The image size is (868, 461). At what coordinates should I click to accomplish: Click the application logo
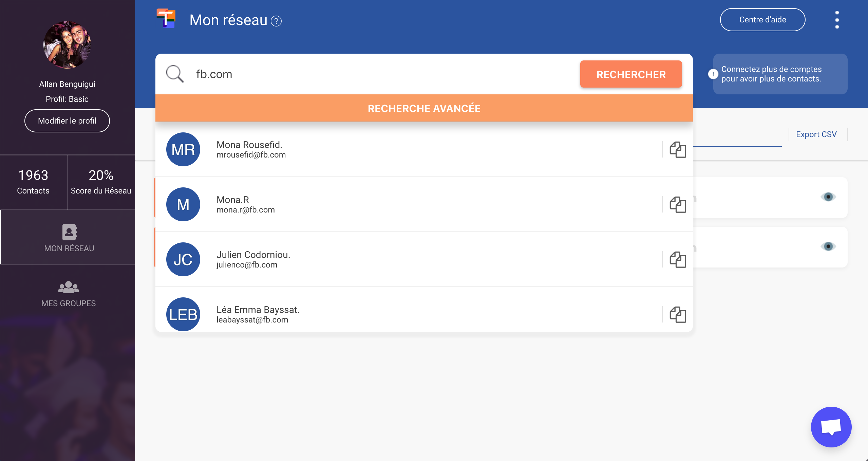(x=166, y=19)
